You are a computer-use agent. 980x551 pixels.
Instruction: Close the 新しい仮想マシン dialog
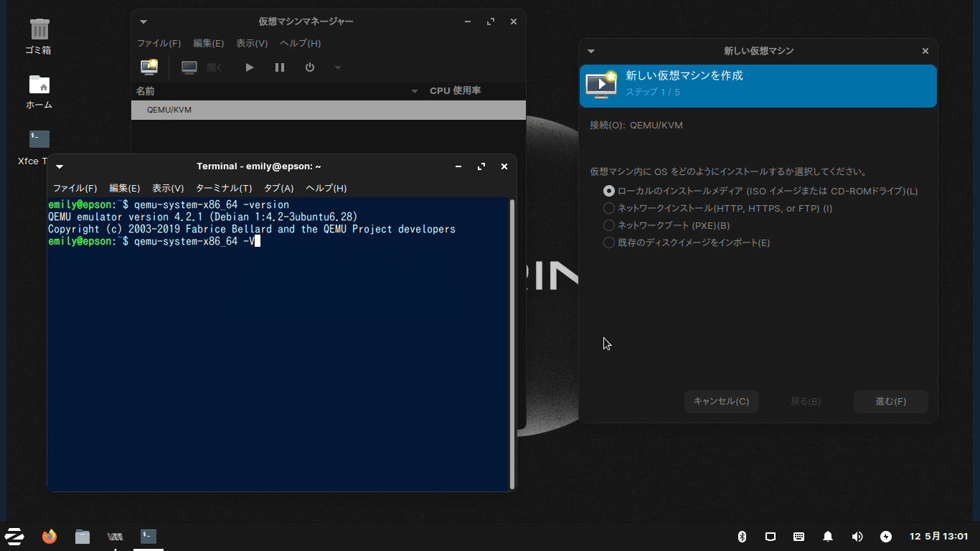click(x=925, y=51)
